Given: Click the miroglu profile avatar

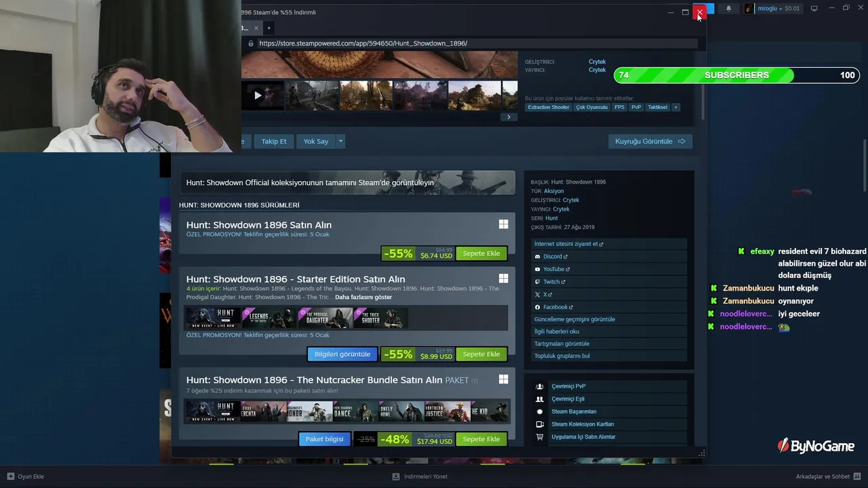Looking at the screenshot, I should coord(749,9).
